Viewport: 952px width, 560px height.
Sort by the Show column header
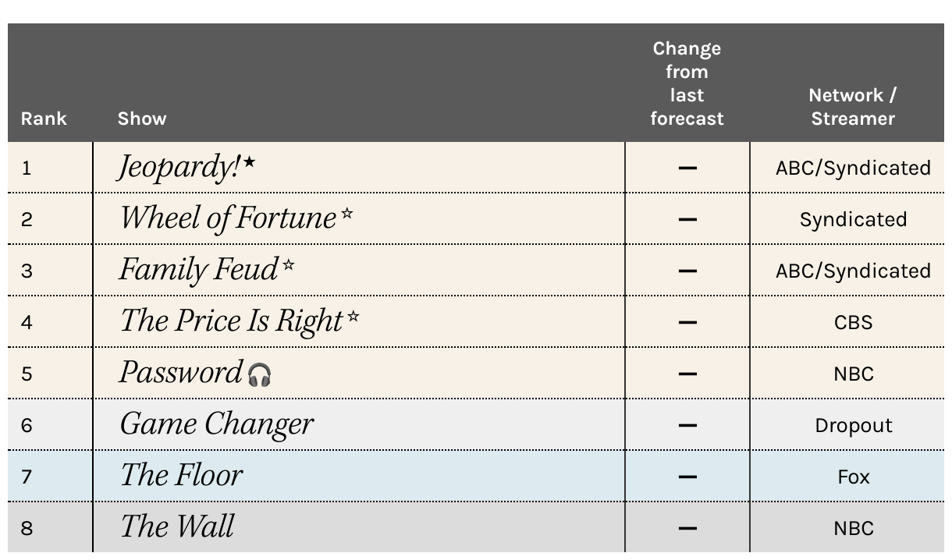[142, 119]
